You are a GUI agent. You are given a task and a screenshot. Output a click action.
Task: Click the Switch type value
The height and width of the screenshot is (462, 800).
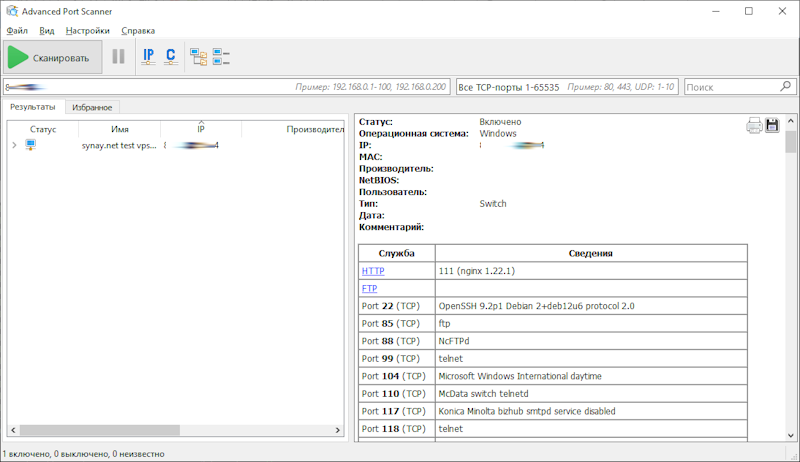tap(493, 203)
